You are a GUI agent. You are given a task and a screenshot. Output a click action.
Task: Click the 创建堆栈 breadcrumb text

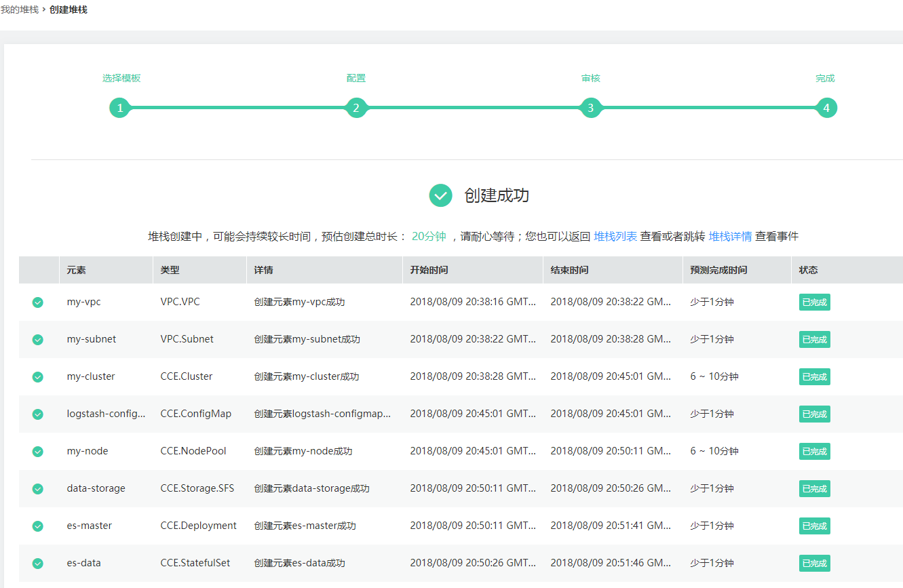[69, 9]
